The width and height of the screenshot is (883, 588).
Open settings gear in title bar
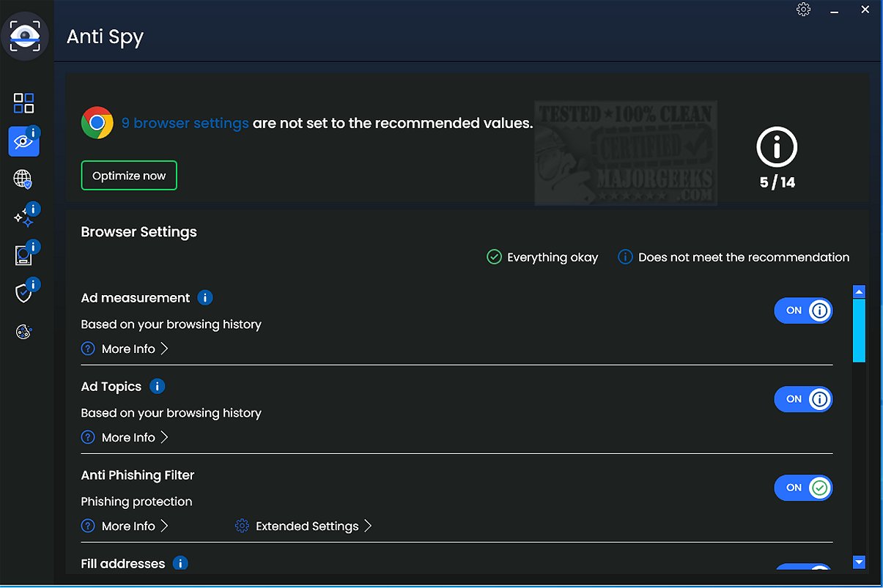[x=804, y=10]
